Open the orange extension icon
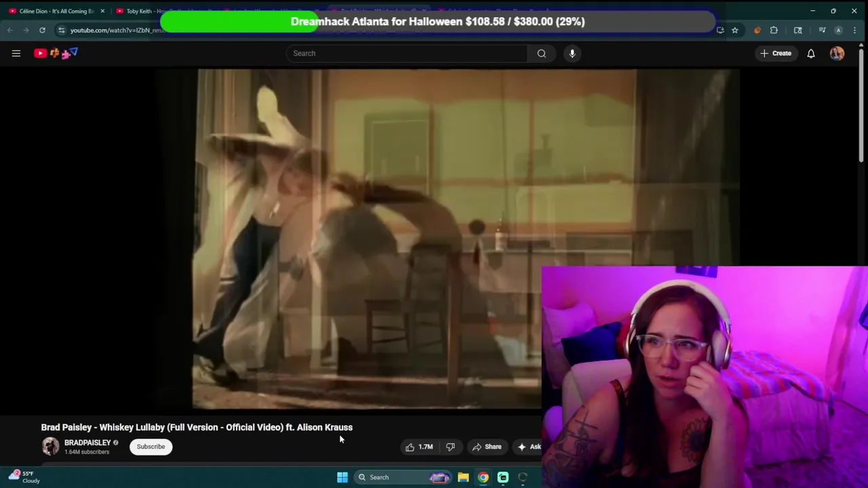 coord(757,30)
